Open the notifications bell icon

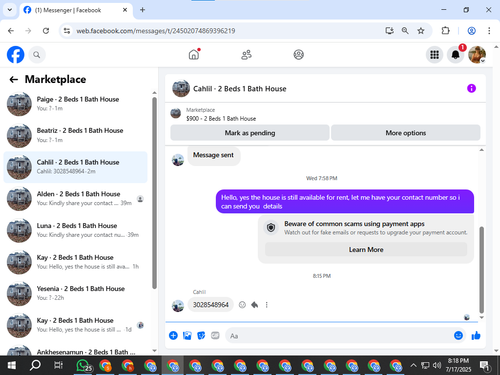(455, 55)
